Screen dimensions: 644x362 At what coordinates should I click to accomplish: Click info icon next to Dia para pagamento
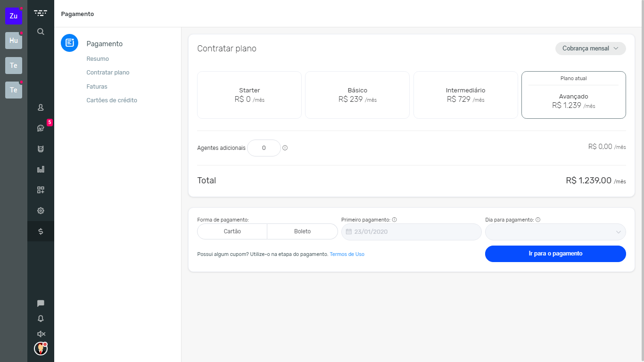538,220
